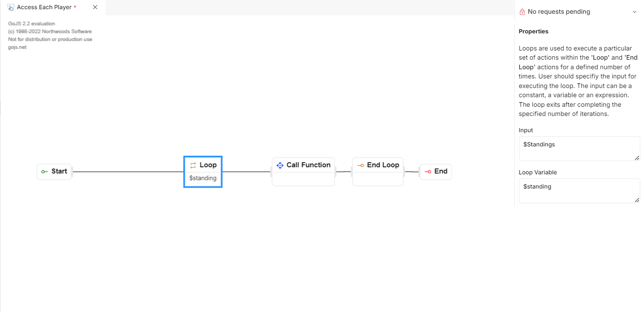Switch to the Access Each Player tab

[44, 7]
